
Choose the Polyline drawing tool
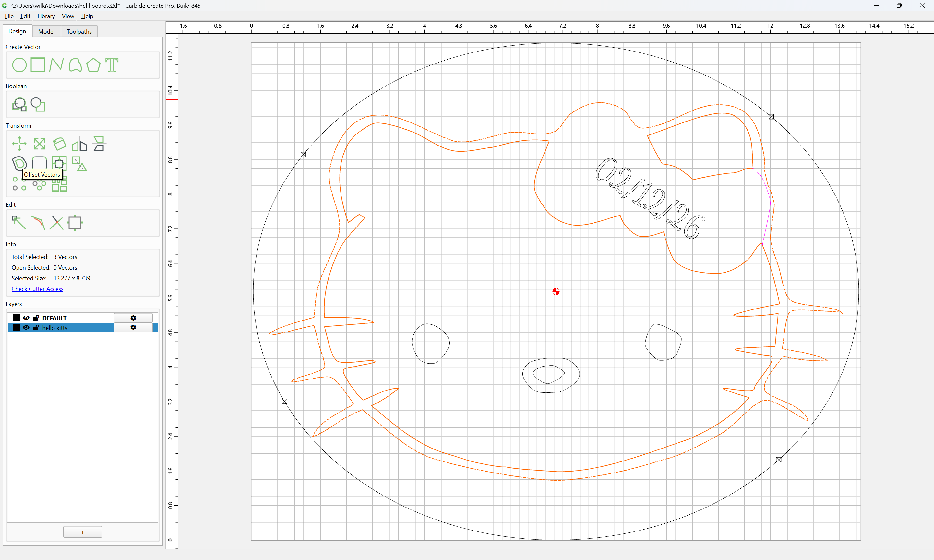tap(56, 65)
